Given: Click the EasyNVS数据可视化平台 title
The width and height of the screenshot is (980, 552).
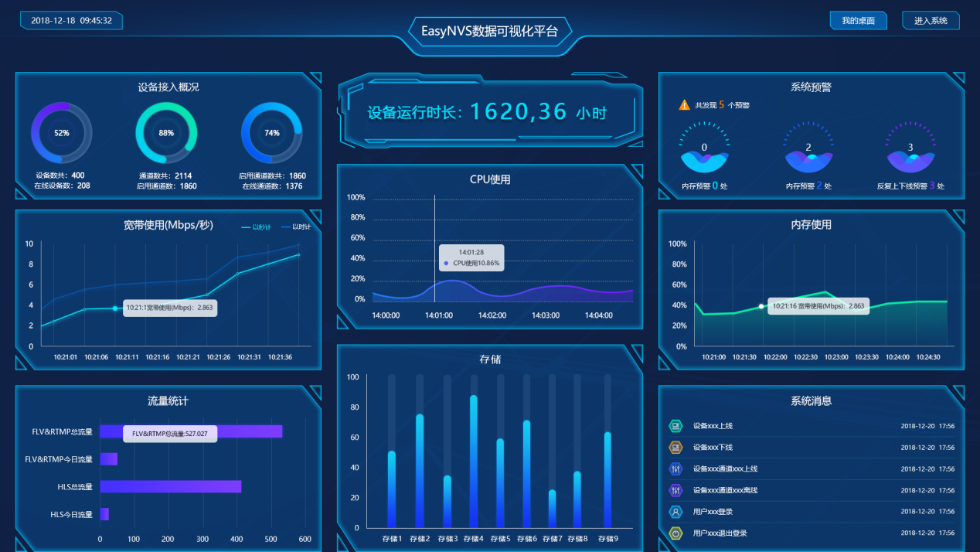Looking at the screenshot, I should pos(489,32).
